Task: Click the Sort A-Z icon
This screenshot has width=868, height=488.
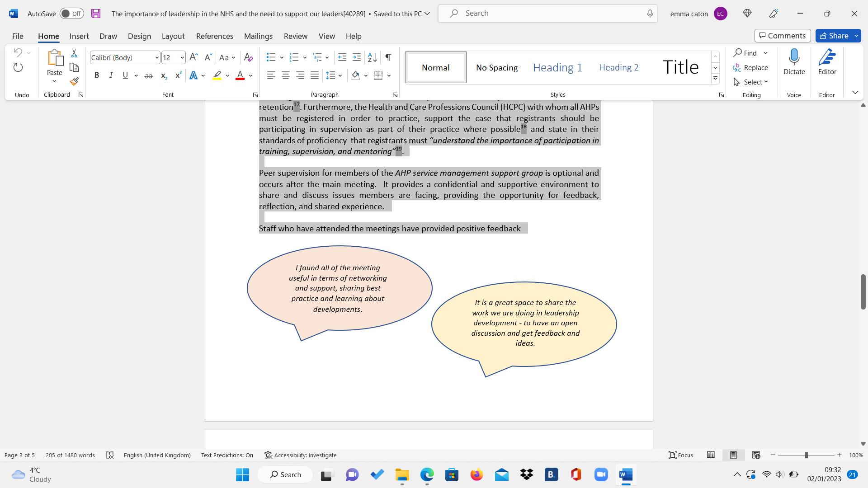Action: tap(372, 57)
